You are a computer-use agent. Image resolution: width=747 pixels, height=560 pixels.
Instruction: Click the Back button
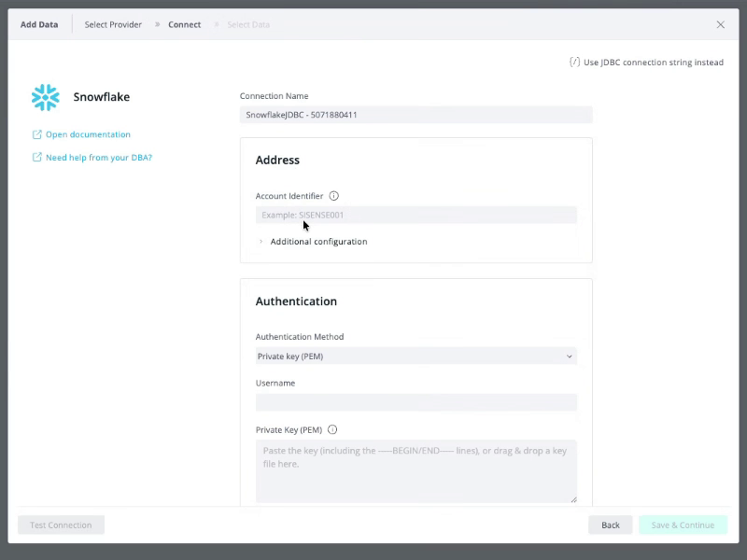[x=611, y=525]
